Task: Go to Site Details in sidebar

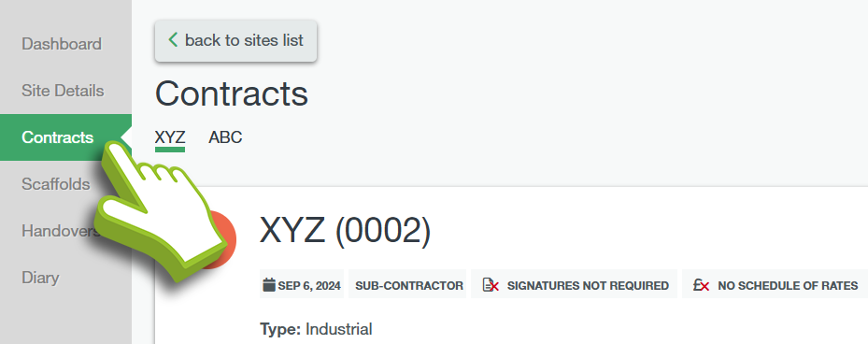Action: [63, 91]
